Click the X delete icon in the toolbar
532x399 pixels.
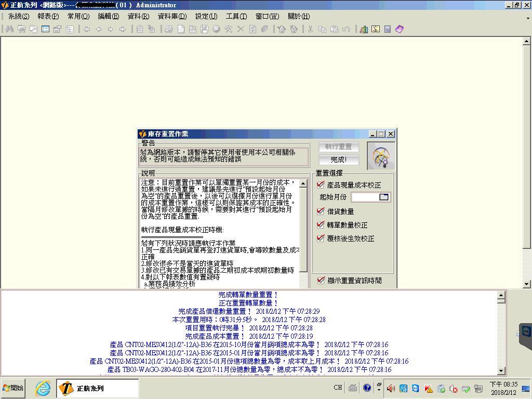[x=241, y=29]
